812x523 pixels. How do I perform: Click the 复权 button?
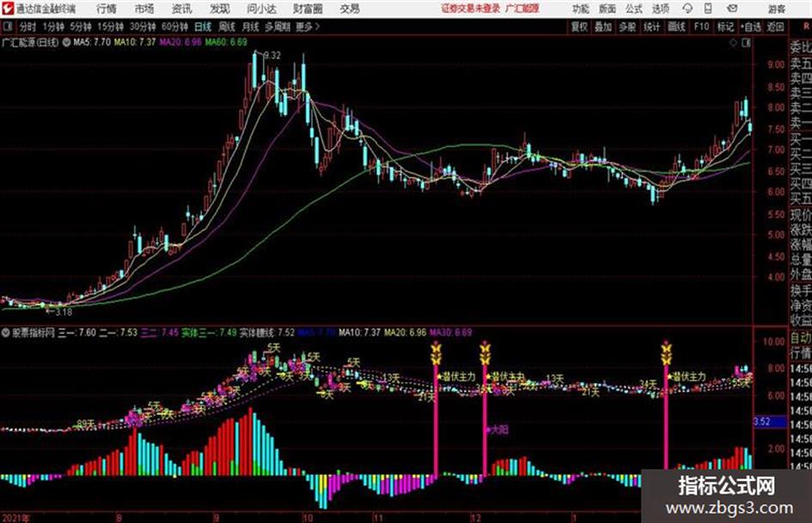(579, 27)
